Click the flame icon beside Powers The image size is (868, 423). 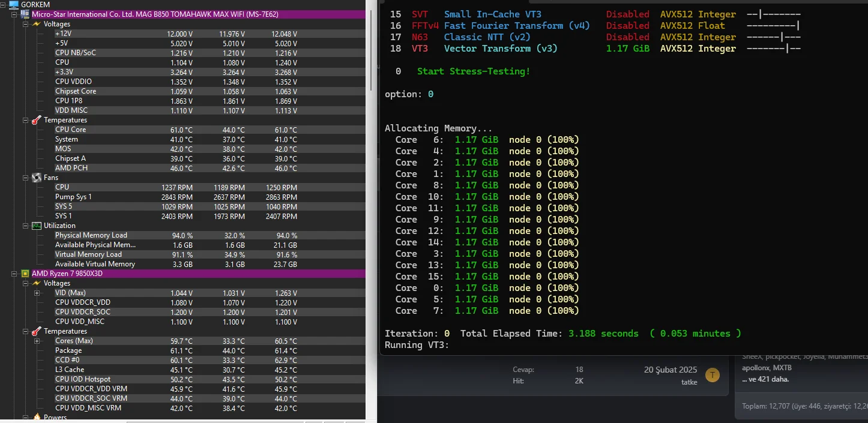tap(37, 417)
